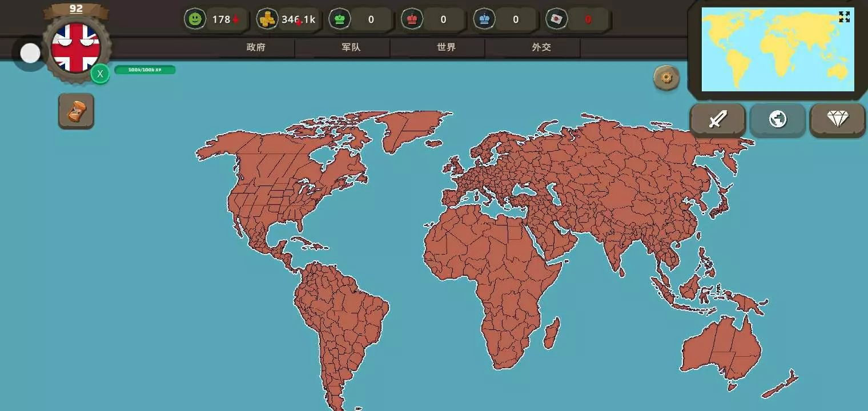
Task: Click the green X badge button
Action: 100,74
